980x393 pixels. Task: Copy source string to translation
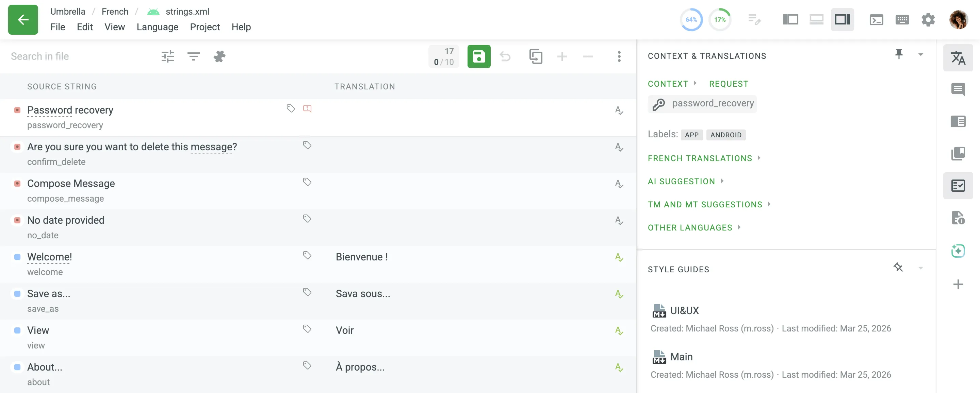point(536,56)
